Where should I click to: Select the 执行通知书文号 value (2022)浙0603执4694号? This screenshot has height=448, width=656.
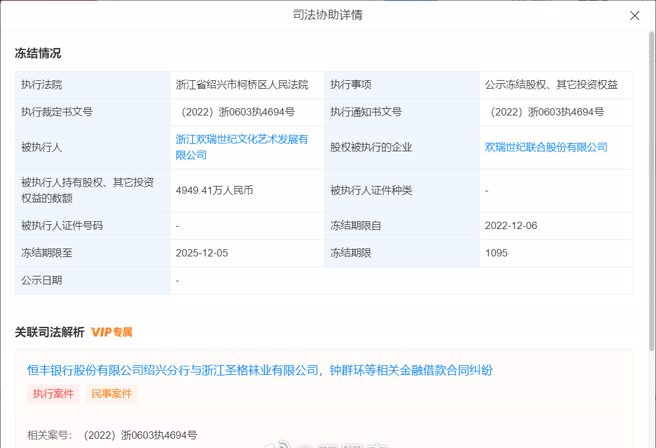pyautogui.click(x=546, y=112)
